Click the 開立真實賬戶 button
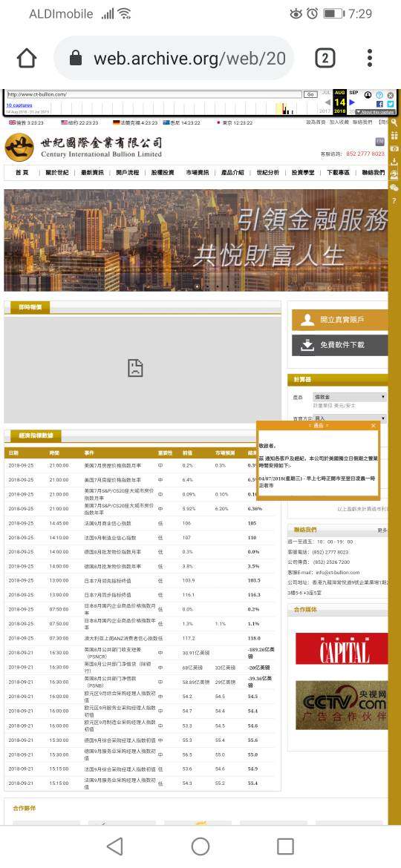Image resolution: width=401 pixels, height=868 pixels. 339,320
